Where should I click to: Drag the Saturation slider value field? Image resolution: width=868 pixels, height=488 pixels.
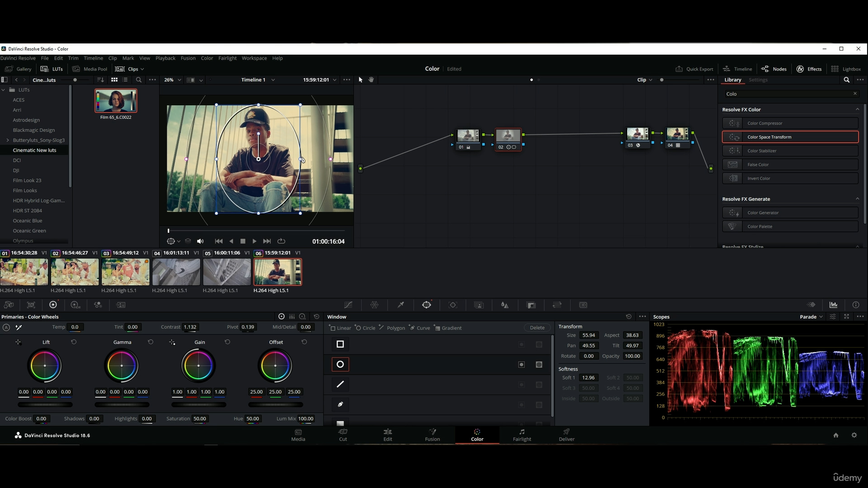pyautogui.click(x=200, y=418)
